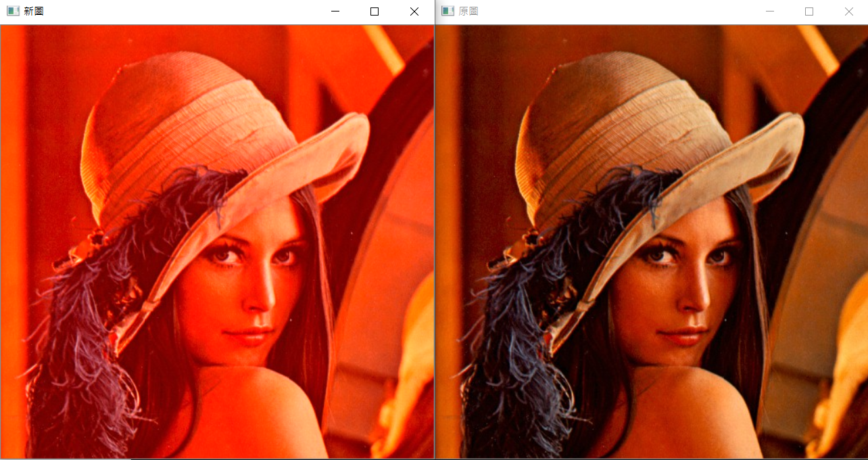Click the original image in 原圖 window
Screen dimensions: 868x460
click(x=652, y=242)
